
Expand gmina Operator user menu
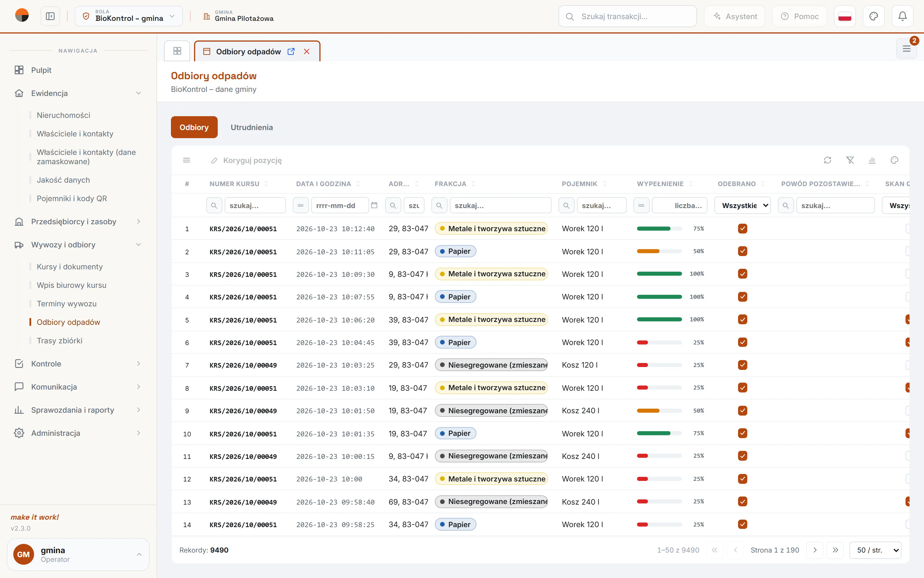78,554
